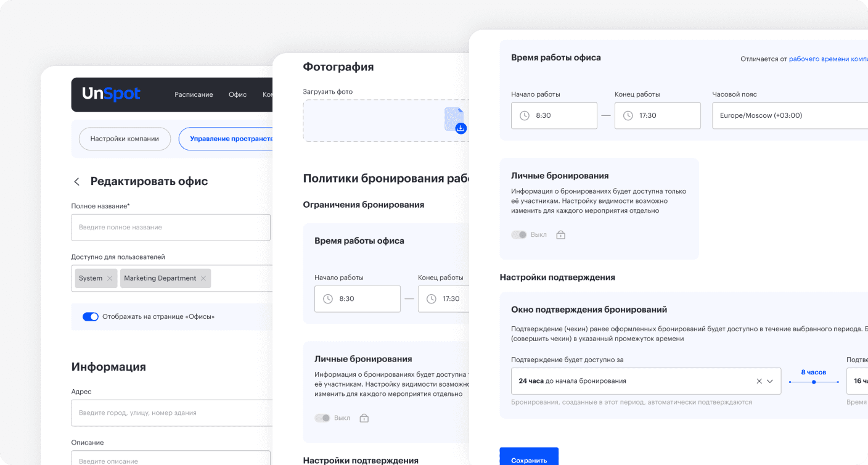This screenshot has height=465, width=868.
Task: Click lock icon beside front panel Выкл toggle
Action: coord(560,235)
